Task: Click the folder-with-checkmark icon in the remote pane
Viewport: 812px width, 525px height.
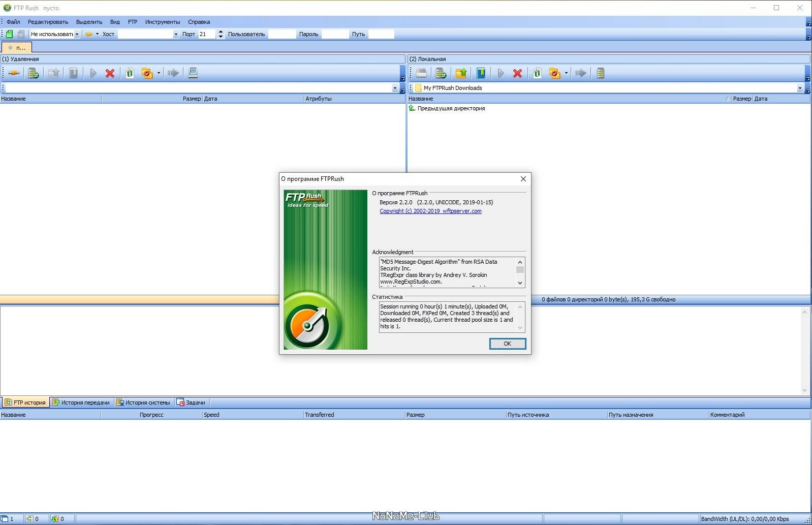Action: [147, 73]
